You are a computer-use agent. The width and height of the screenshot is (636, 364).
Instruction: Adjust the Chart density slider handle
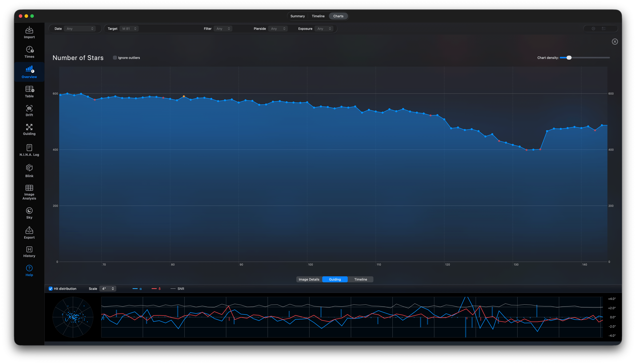pyautogui.click(x=569, y=58)
